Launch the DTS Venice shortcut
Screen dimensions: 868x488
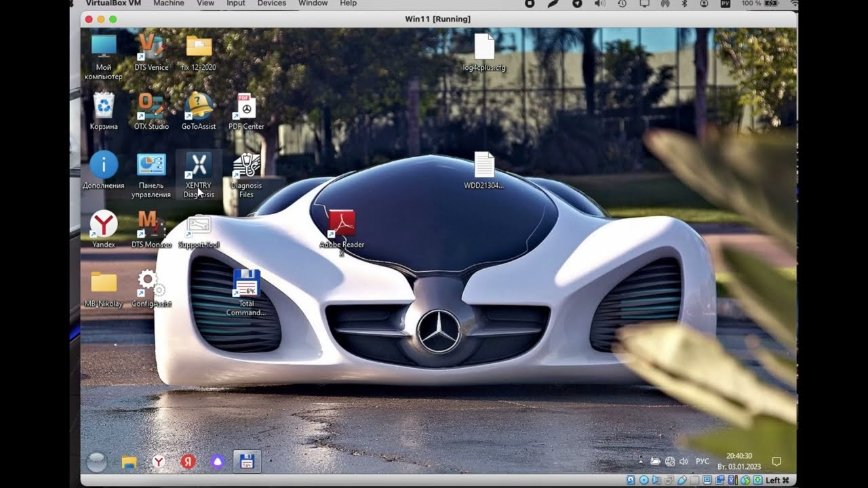pyautogui.click(x=151, y=52)
